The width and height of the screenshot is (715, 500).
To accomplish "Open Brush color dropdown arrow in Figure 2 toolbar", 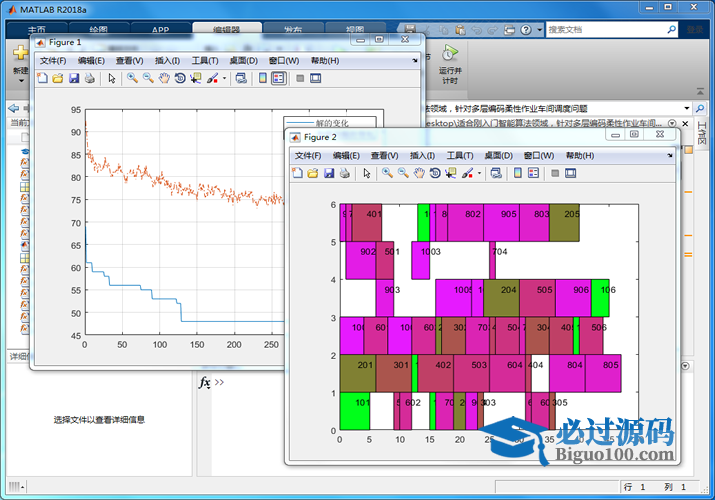I will click(481, 173).
